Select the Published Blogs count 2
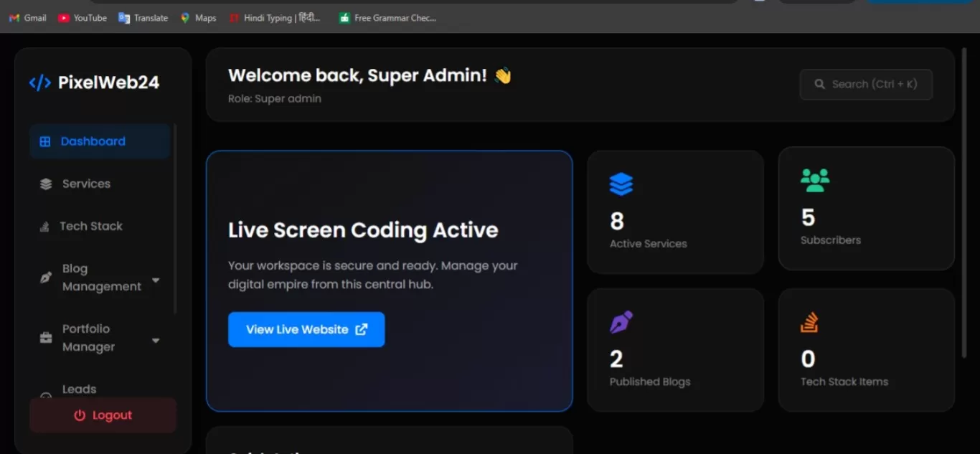 point(616,359)
